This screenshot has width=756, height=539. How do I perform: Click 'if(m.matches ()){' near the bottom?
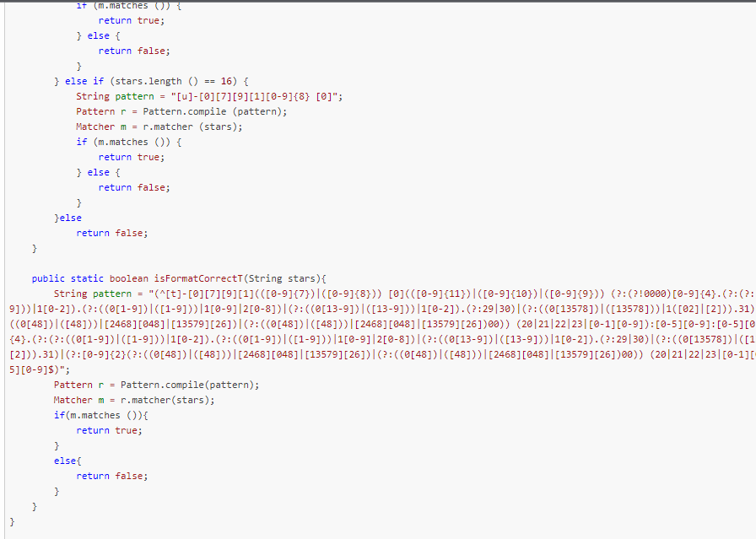coord(100,416)
